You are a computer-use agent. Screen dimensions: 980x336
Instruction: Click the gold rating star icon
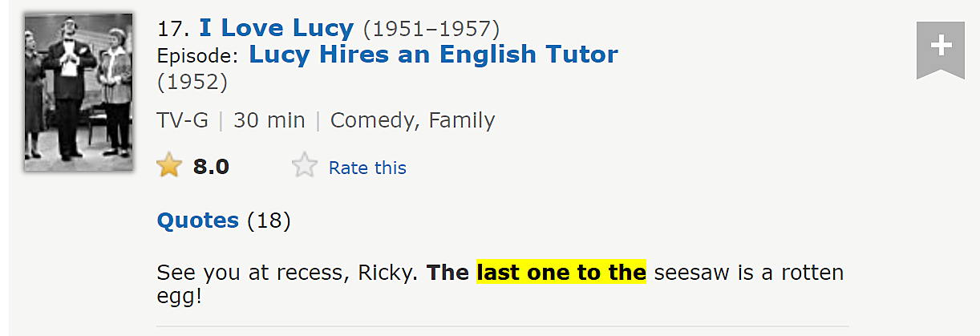point(169,166)
